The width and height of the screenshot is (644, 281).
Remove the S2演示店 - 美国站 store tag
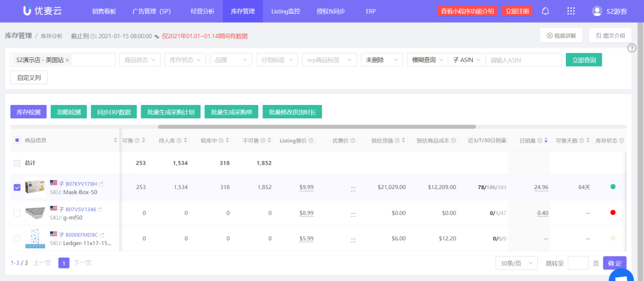click(67, 60)
